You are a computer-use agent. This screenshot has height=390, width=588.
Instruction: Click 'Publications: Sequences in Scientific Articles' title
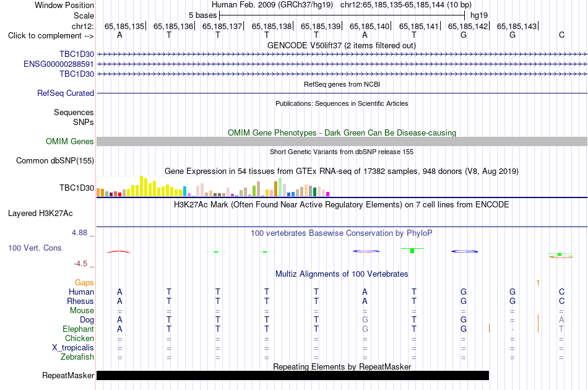point(342,103)
